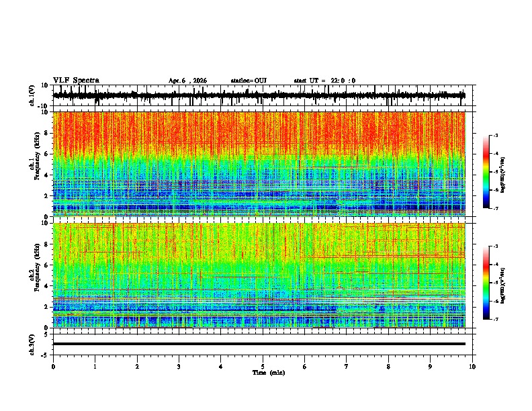Viewport: 532px width, 411px height.
Task: Click the "-5" tick on ch.3(V) axis
Action: pyautogui.click(x=46, y=355)
